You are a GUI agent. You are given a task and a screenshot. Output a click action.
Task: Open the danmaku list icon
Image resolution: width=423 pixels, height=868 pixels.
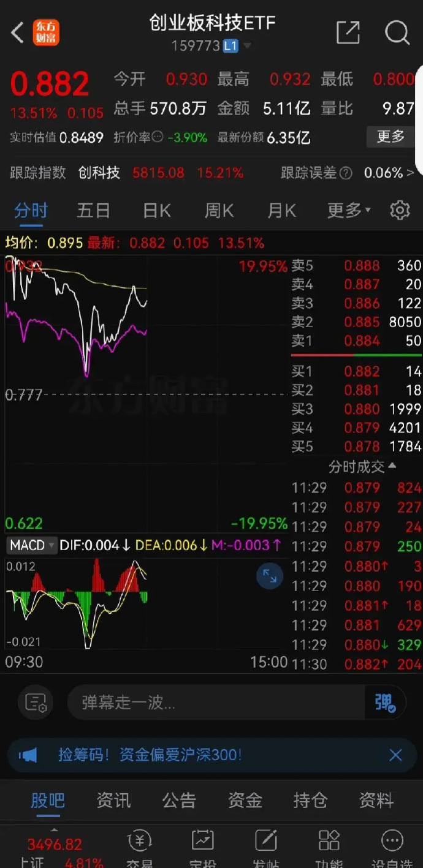(36, 703)
